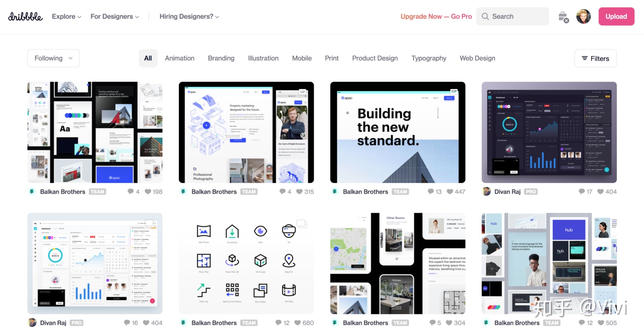This screenshot has height=334, width=644.
Task: Open the user profile avatar
Action: [583, 17]
